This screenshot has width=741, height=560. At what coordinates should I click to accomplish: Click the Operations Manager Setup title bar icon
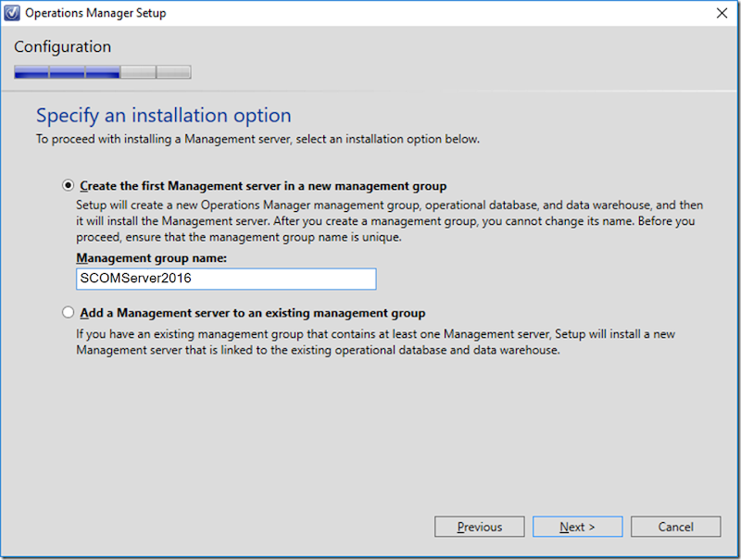(12, 13)
